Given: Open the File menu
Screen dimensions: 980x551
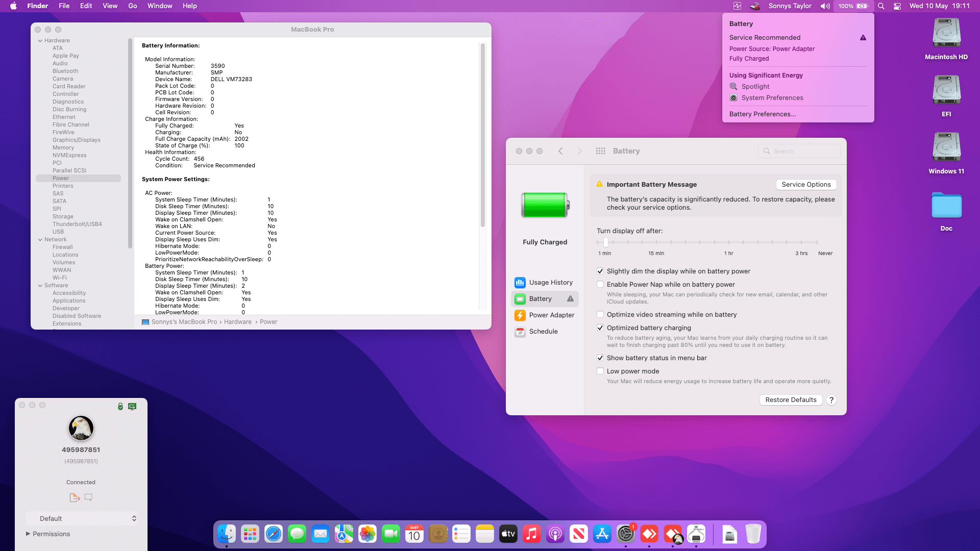Looking at the screenshot, I should click(x=64, y=6).
